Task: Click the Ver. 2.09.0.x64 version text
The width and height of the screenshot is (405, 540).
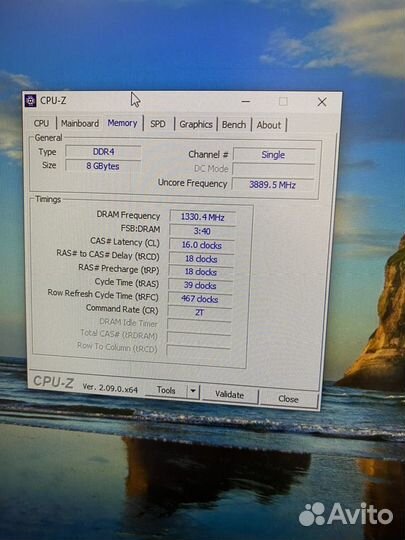Action: point(110,388)
